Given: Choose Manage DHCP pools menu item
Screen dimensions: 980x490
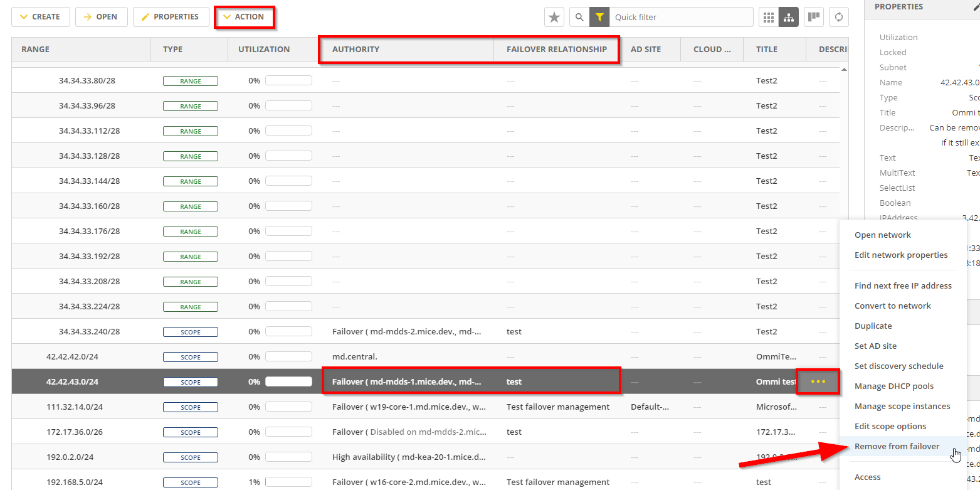Looking at the screenshot, I should click(x=893, y=386).
